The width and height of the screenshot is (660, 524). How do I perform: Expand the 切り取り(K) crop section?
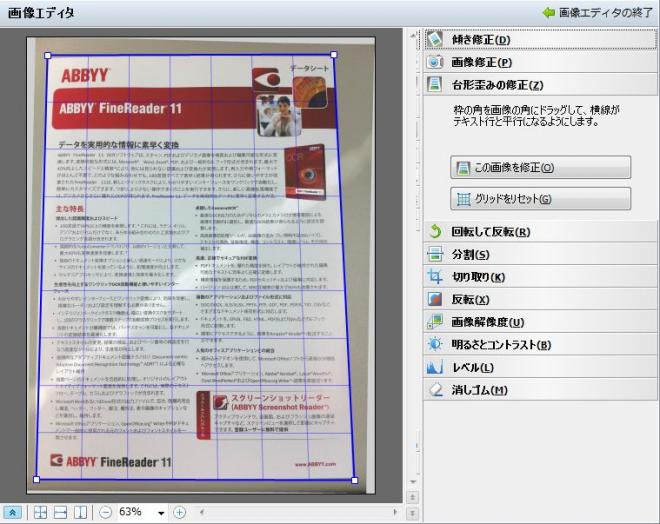(x=540, y=277)
